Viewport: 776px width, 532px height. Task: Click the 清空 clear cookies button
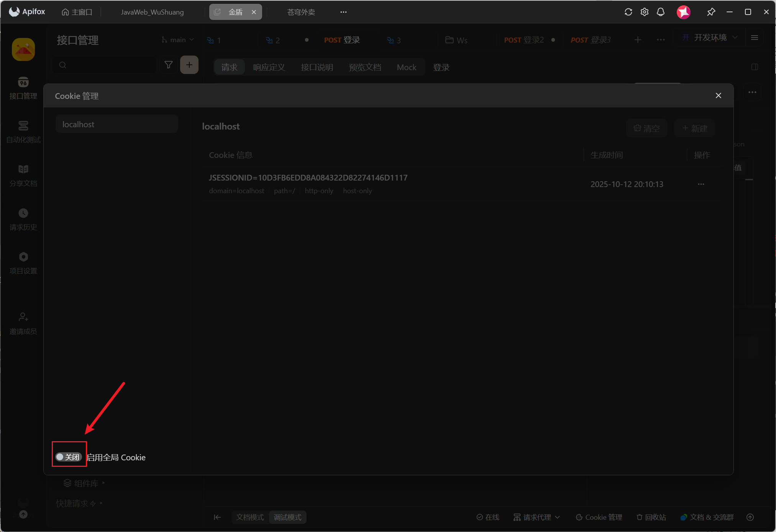point(647,128)
